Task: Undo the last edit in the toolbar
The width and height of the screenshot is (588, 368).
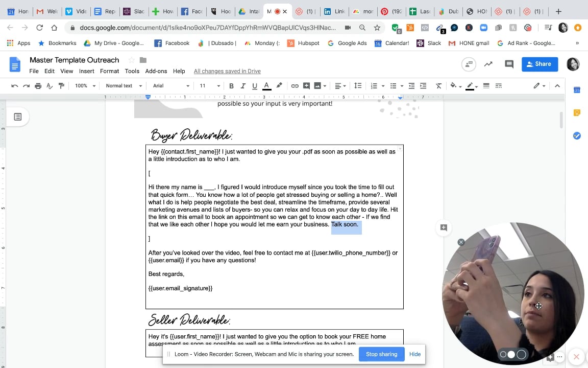Action: pyautogui.click(x=15, y=86)
